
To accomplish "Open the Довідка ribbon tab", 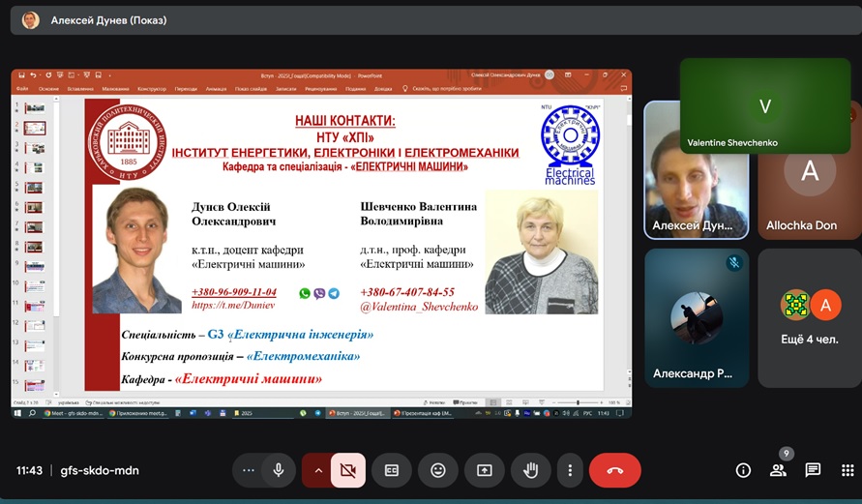I will pyautogui.click(x=383, y=88).
